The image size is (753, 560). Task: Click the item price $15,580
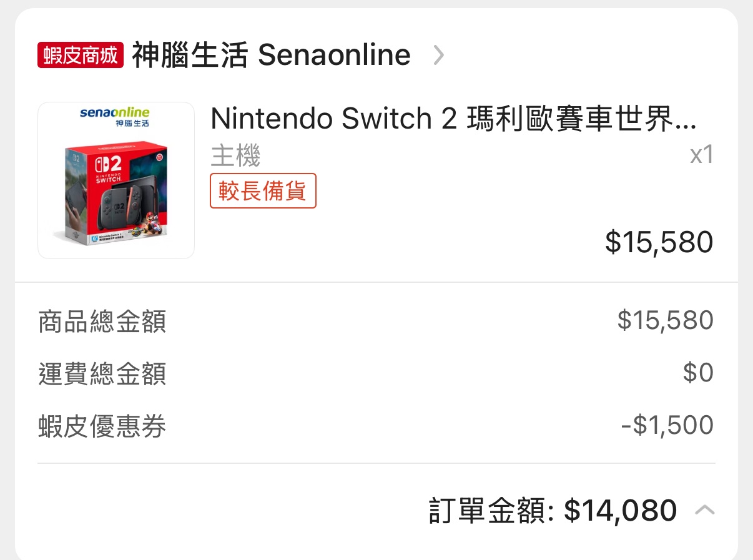(x=659, y=242)
